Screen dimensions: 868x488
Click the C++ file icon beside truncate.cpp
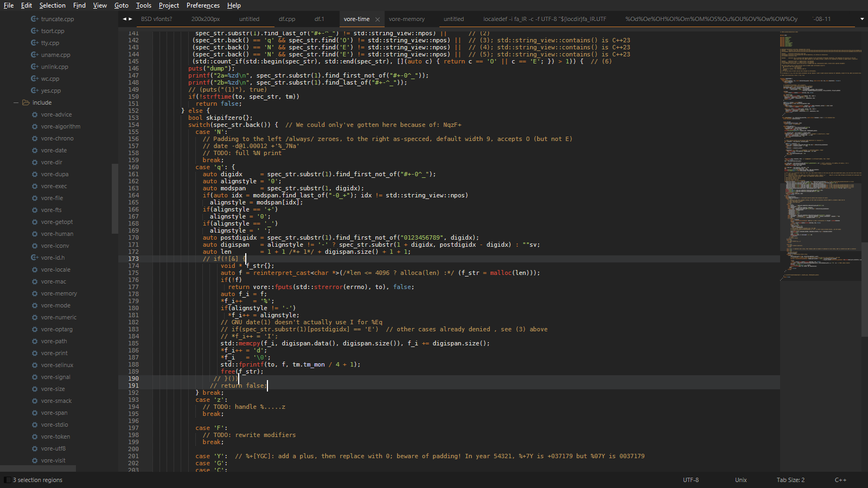coord(35,19)
